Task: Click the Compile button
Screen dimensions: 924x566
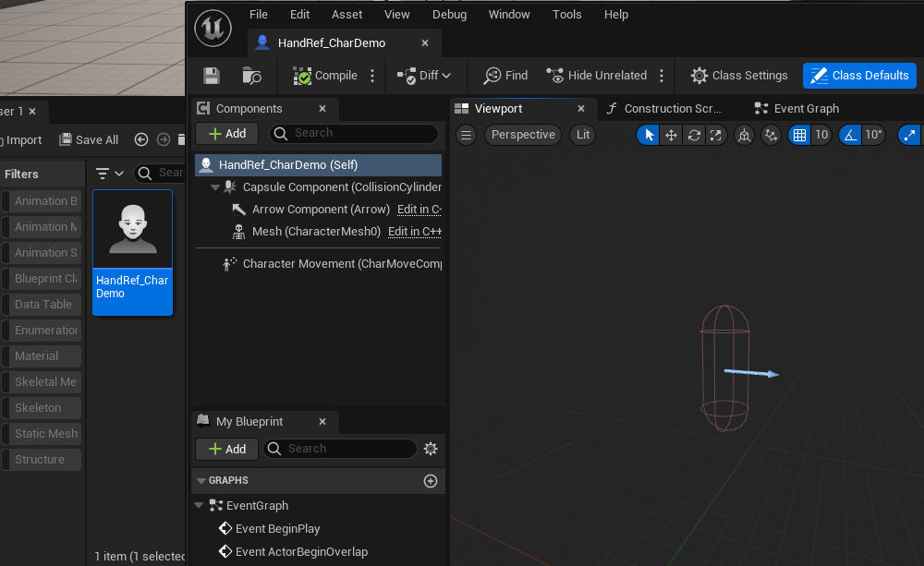Action: 325,76
